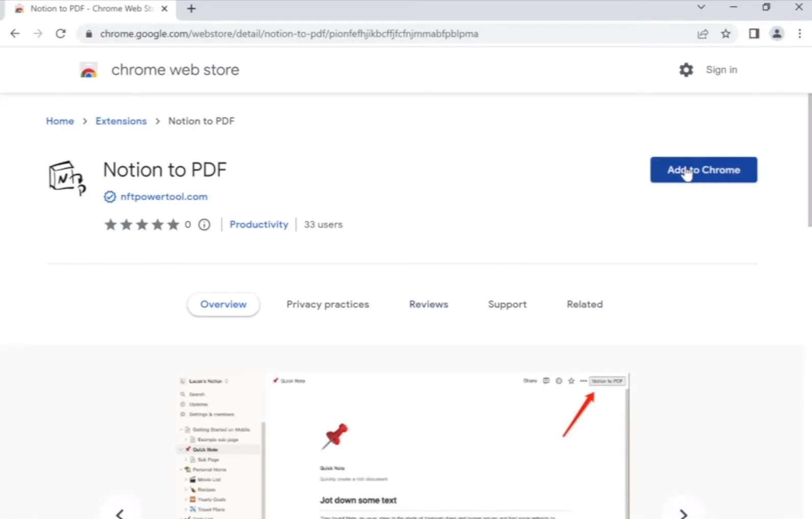Click the Add to Chrome button
Screen dimensions: 812x519
coord(703,170)
